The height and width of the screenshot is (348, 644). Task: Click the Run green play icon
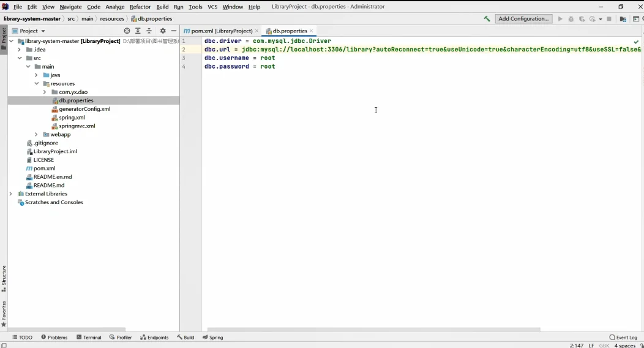(x=560, y=19)
